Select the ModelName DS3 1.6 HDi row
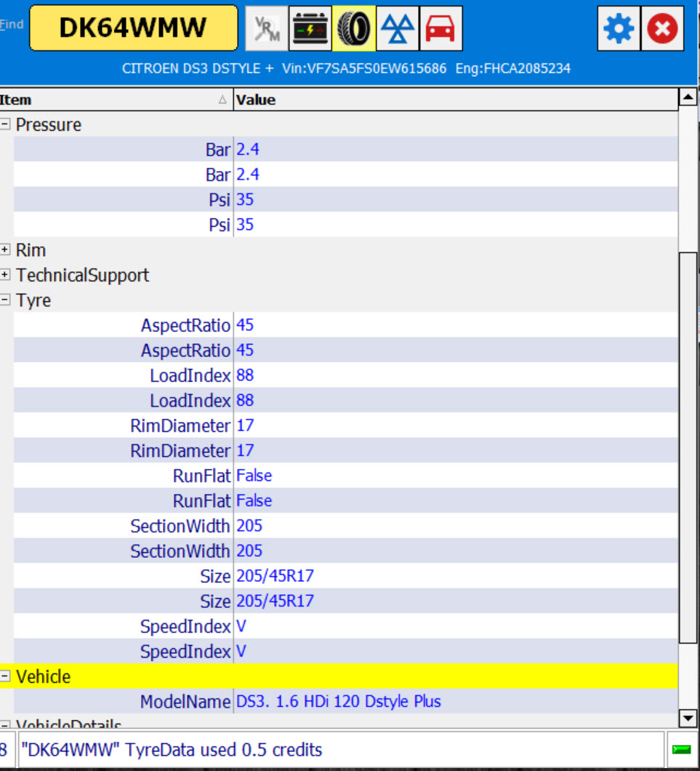The width and height of the screenshot is (700, 771). point(338,702)
